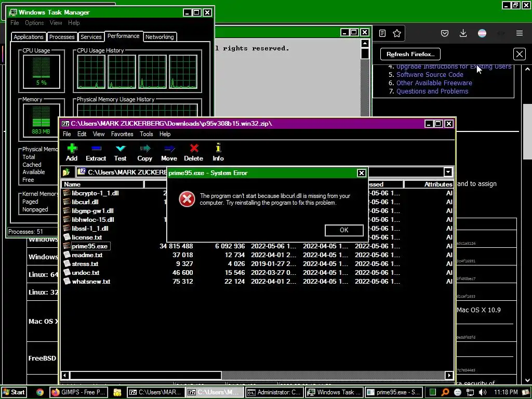This screenshot has width=532, height=399.
Task: Open the Help menu in Task Manager
Action: point(74,23)
